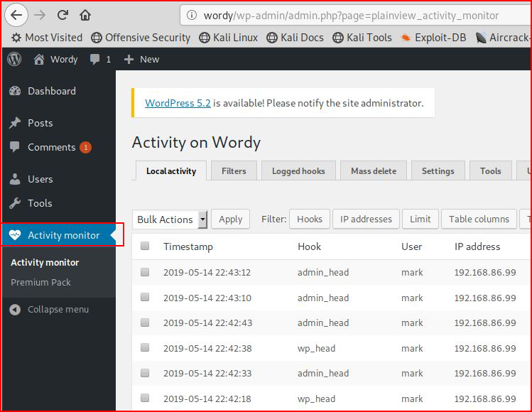The width and height of the screenshot is (532, 412).
Task: Switch to the Mass delete tab
Action: (x=374, y=170)
